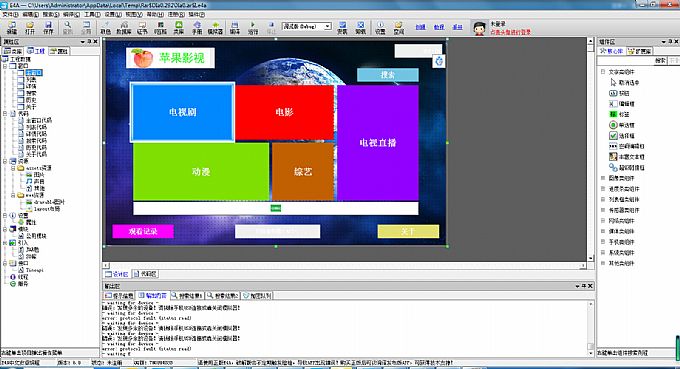This screenshot has height=369, width=680.
Task: Click the design canvas vertical scrollbar
Action: [590, 150]
